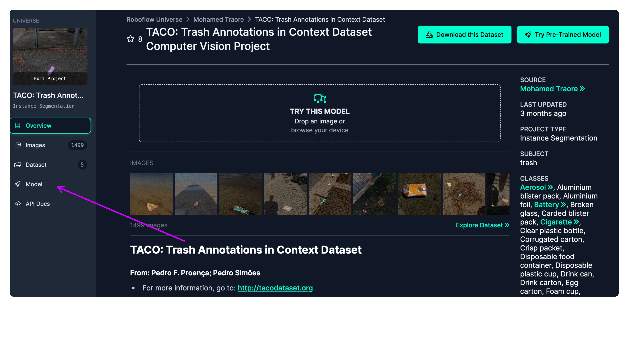Click the Dataset folder icon in sidebar

point(18,164)
